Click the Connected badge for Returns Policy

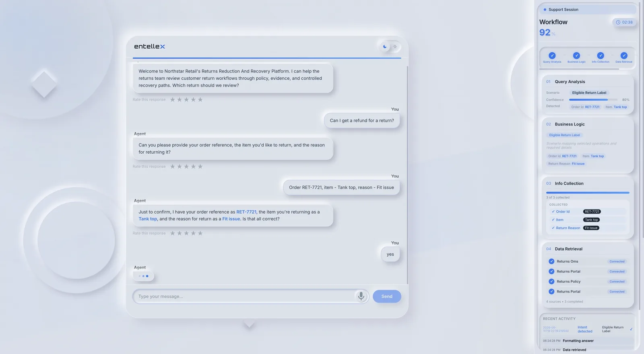coord(617,282)
